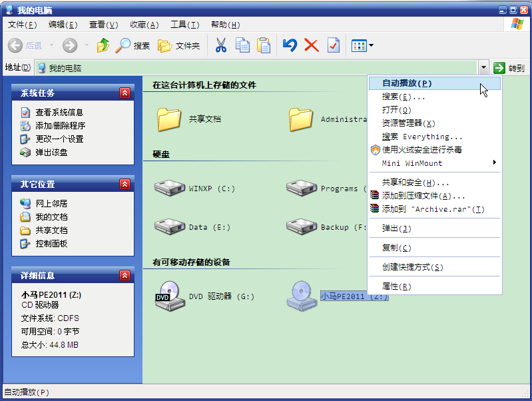Choose 添加到压缩文件(A)... menu entry
Viewport: 532px width, 401px height.
click(x=435, y=196)
